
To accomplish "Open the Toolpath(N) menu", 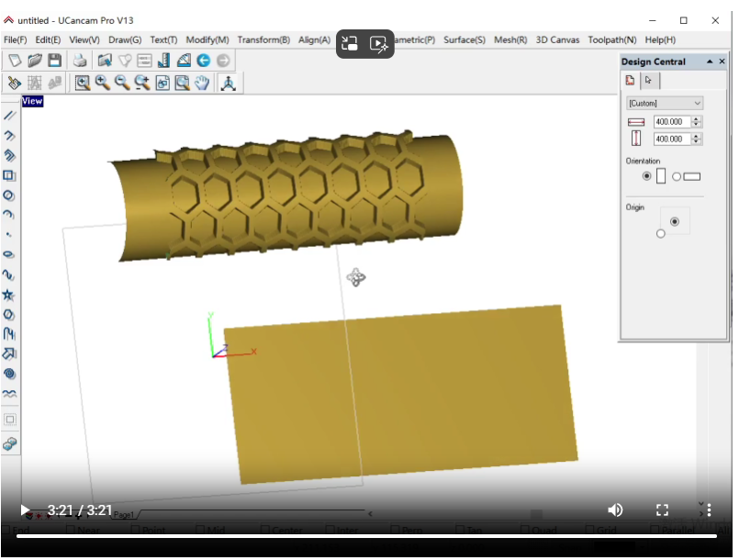I will [x=612, y=40].
